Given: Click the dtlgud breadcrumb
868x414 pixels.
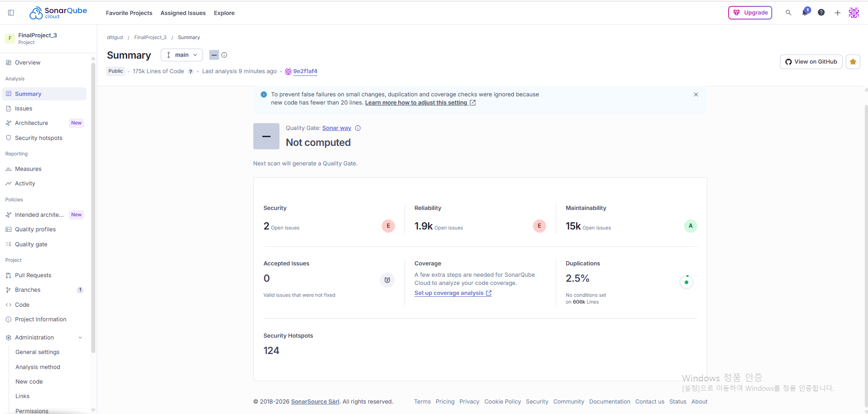Looking at the screenshot, I should (115, 38).
